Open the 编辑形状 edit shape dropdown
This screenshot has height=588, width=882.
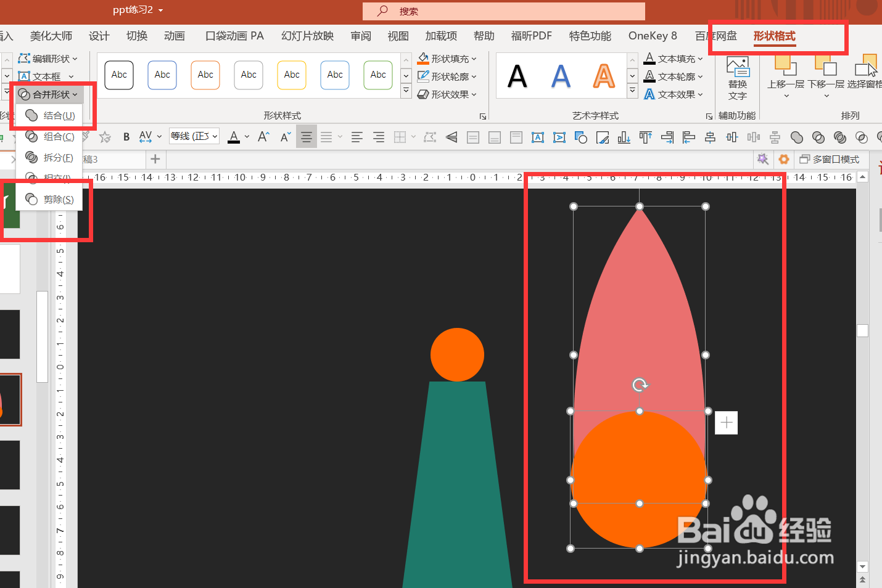(x=48, y=59)
